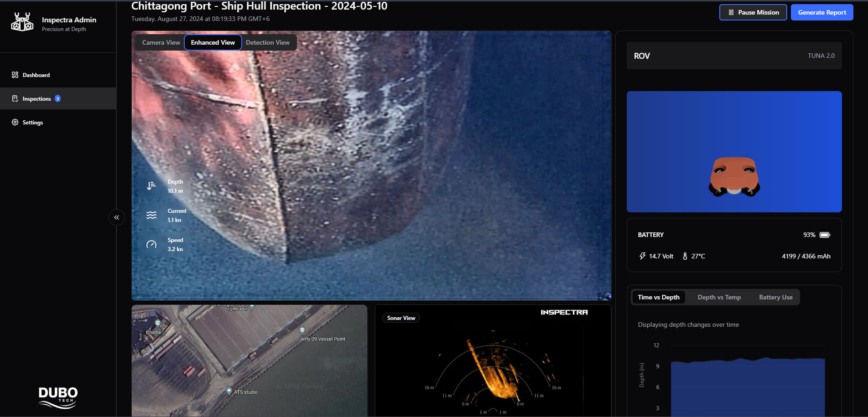Switch to Camera View tab
The width and height of the screenshot is (868, 417).
click(161, 42)
